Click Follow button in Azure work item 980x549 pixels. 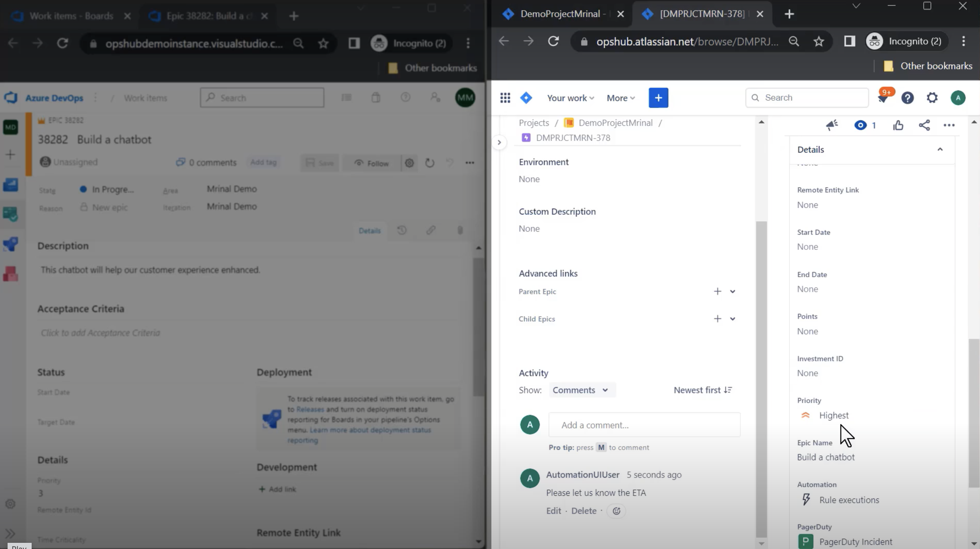pos(371,163)
